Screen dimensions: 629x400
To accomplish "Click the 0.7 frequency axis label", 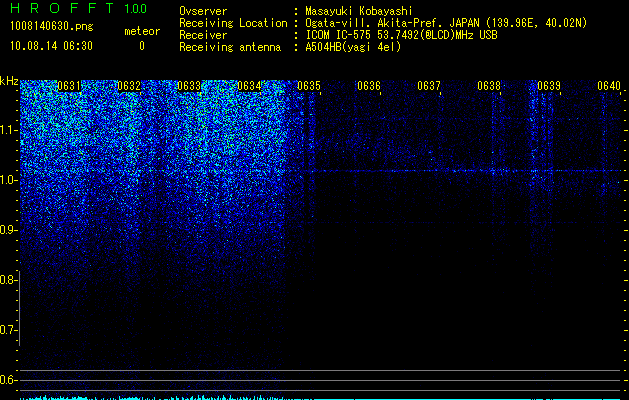I will coord(9,330).
